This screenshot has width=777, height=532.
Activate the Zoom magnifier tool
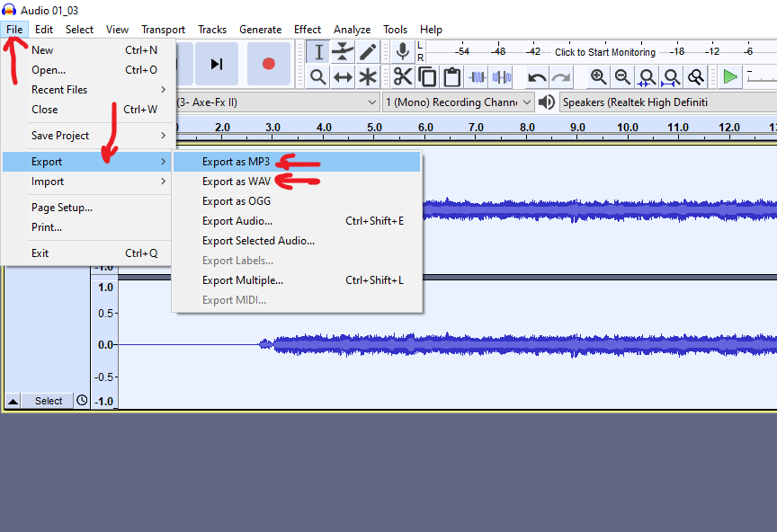click(x=317, y=77)
